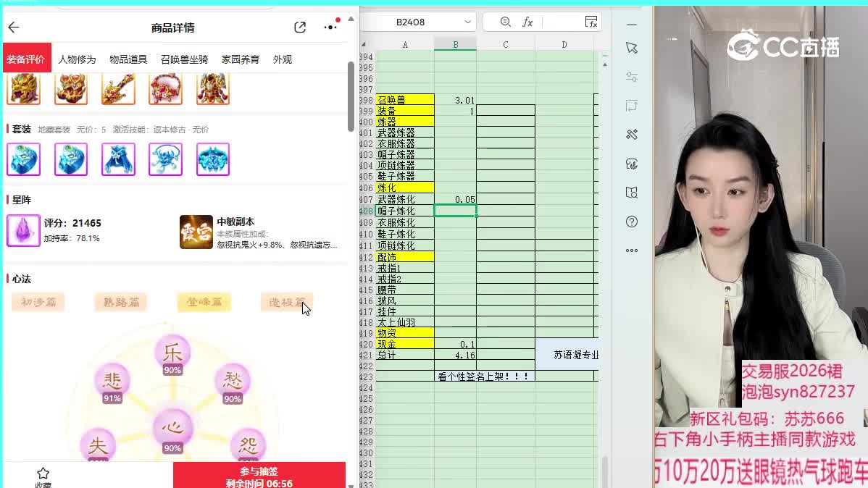The height and width of the screenshot is (488, 868).
Task: Open the 家园养育 tab
Action: 241,59
